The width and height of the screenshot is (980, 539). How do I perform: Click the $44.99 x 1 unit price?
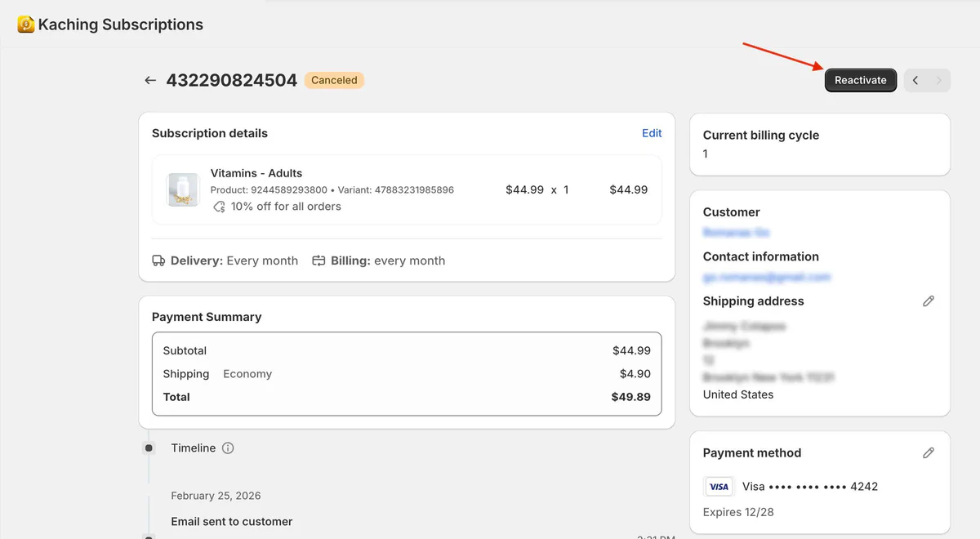coord(537,189)
